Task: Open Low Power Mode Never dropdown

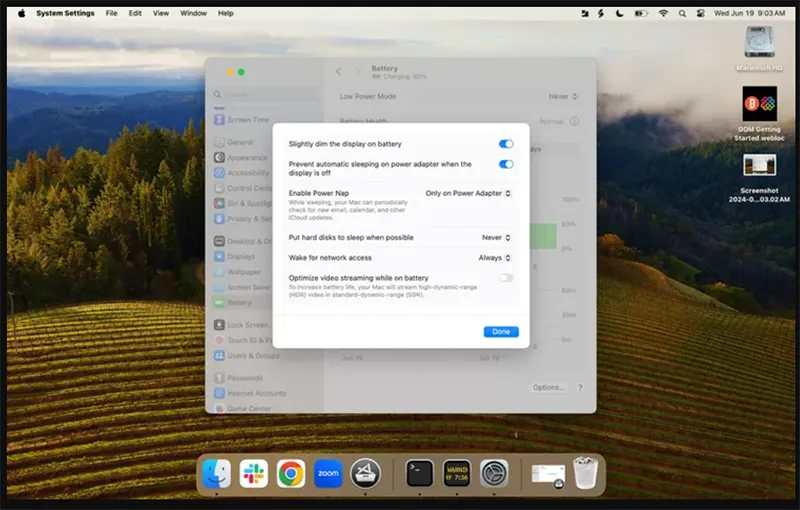Action: (x=563, y=96)
